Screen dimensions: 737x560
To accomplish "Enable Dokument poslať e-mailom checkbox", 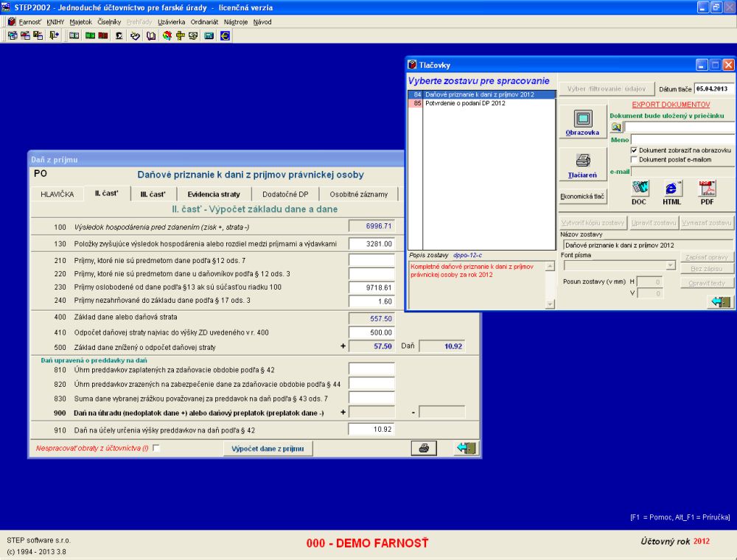I will point(634,160).
